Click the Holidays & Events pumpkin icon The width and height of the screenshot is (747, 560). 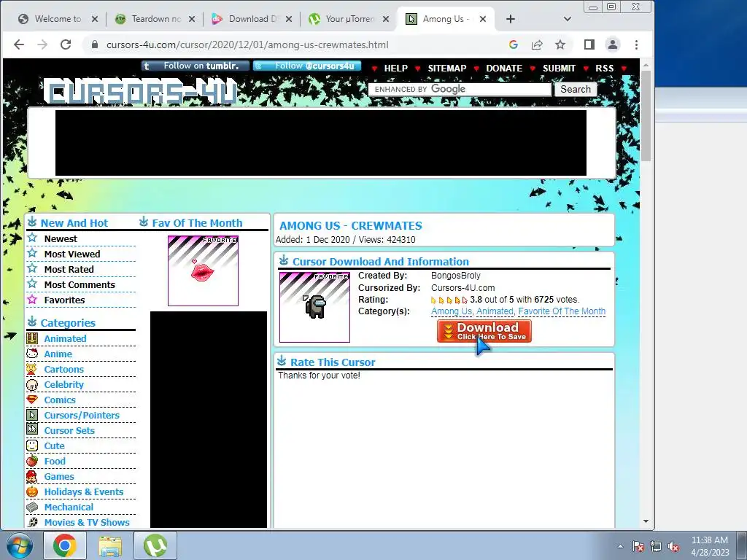(x=32, y=491)
